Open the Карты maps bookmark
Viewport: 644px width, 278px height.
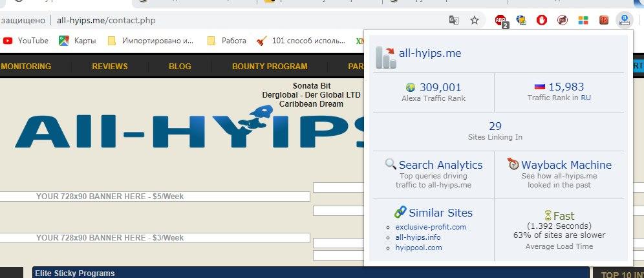[x=78, y=41]
